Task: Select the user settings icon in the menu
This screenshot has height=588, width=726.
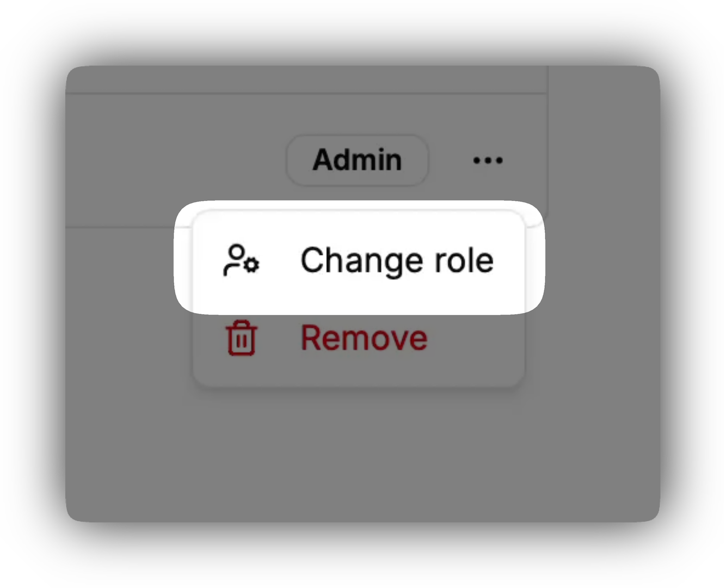Action: (241, 260)
